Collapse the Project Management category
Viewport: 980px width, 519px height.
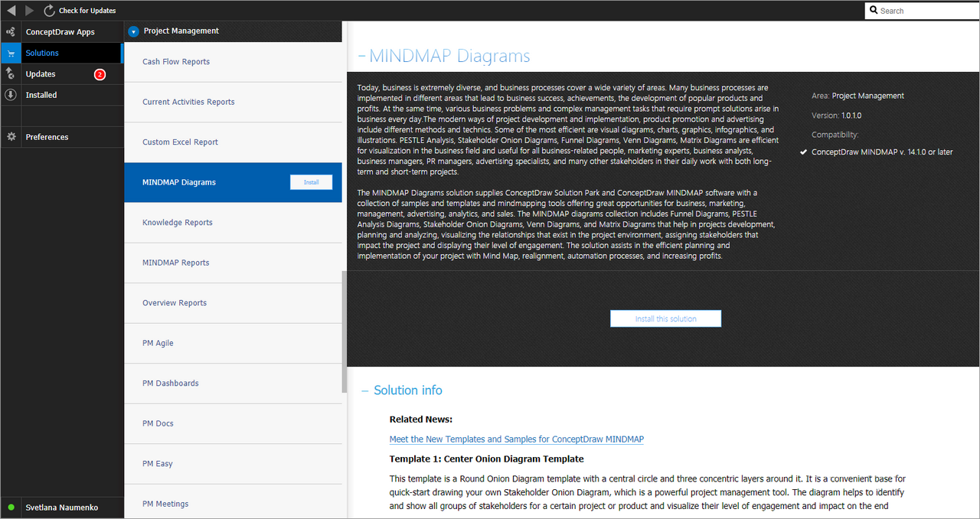pyautogui.click(x=134, y=31)
